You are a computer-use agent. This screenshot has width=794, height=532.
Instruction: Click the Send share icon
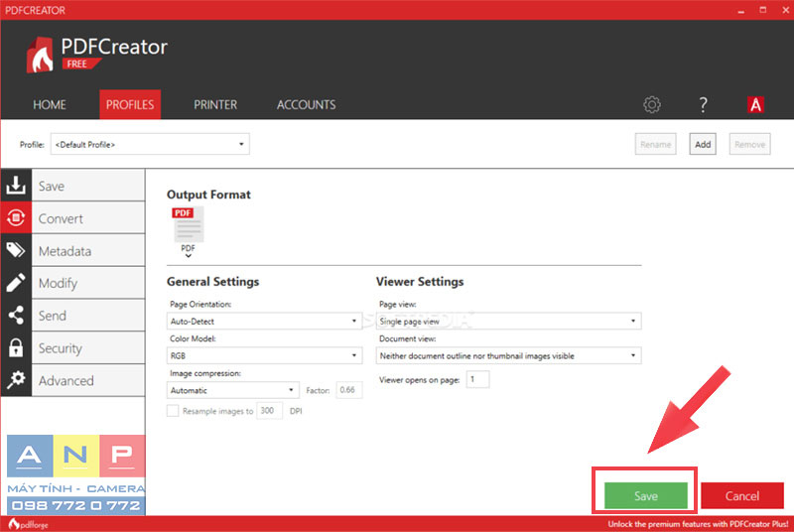(16, 315)
